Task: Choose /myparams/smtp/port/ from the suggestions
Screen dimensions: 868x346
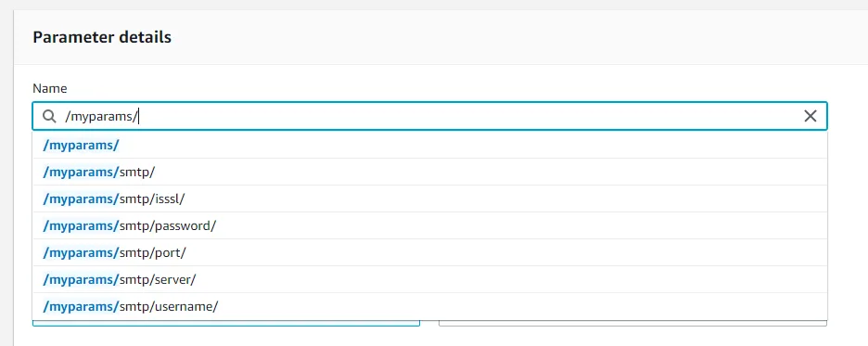Action: coord(429,252)
